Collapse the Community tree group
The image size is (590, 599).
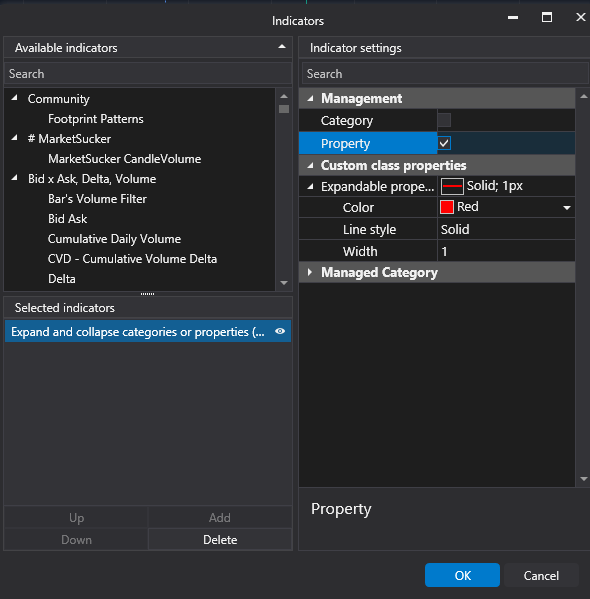pyautogui.click(x=15, y=98)
